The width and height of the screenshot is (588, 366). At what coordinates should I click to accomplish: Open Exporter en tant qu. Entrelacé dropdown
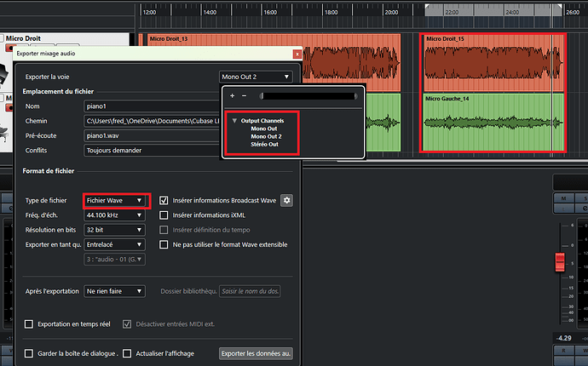pos(114,244)
